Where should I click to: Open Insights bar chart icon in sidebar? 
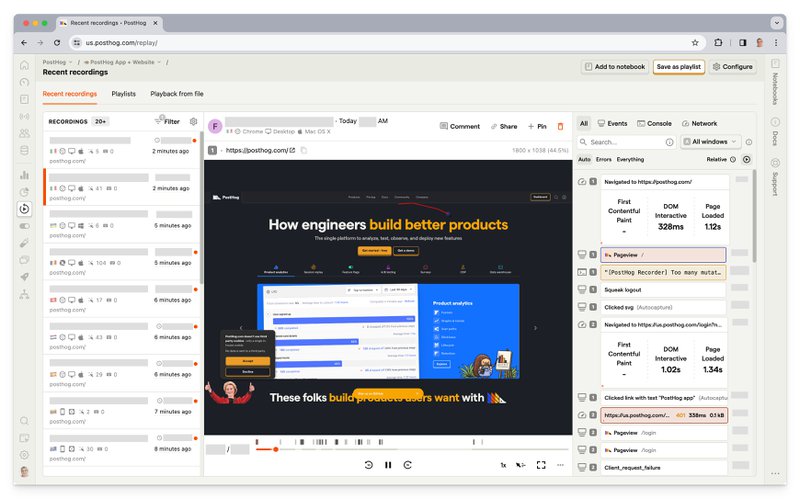tap(24, 175)
